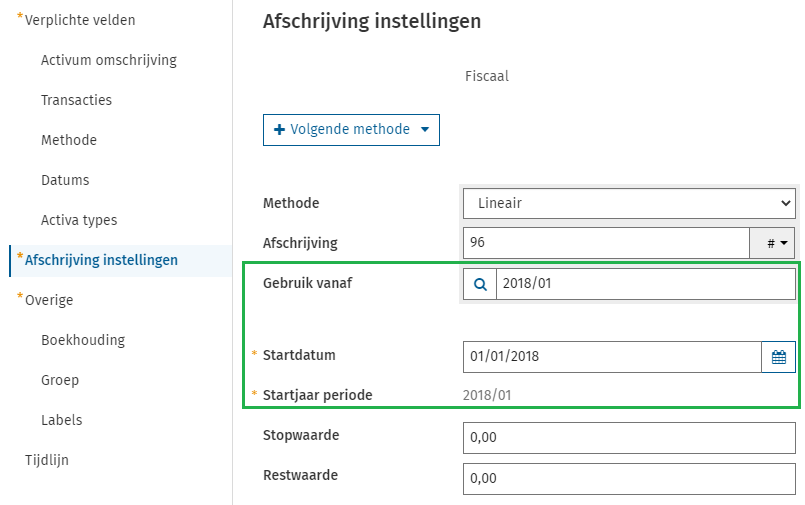Click the search icon beside Gebruik vanaf

480,284
